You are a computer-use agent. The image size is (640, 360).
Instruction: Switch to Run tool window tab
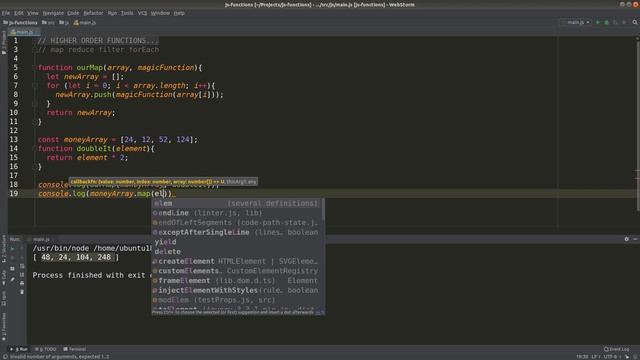pos(19,349)
